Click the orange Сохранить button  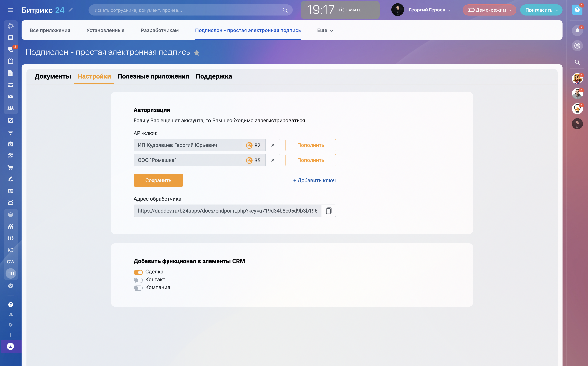pos(158,180)
